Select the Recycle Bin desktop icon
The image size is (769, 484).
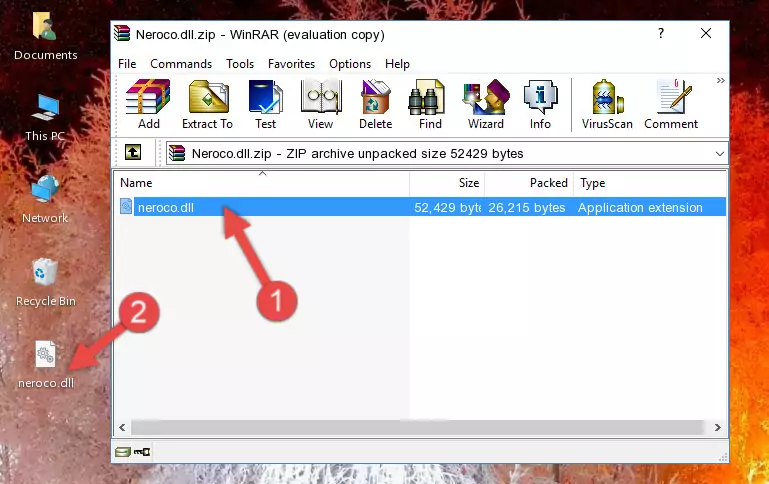pos(46,282)
